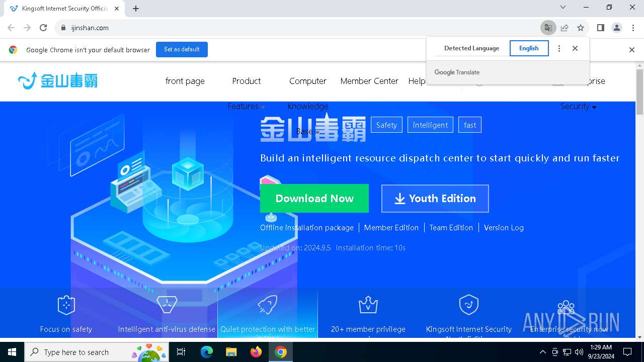Screen dimensions: 644x362
Task: Open Windows Start menu
Action: 12,352
